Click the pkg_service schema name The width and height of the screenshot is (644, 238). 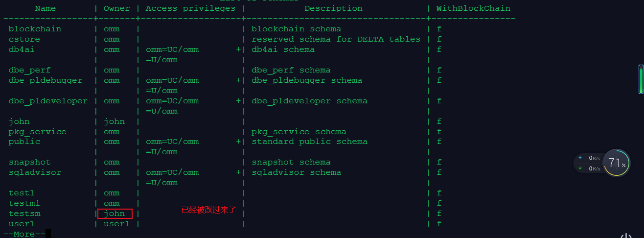click(37, 132)
